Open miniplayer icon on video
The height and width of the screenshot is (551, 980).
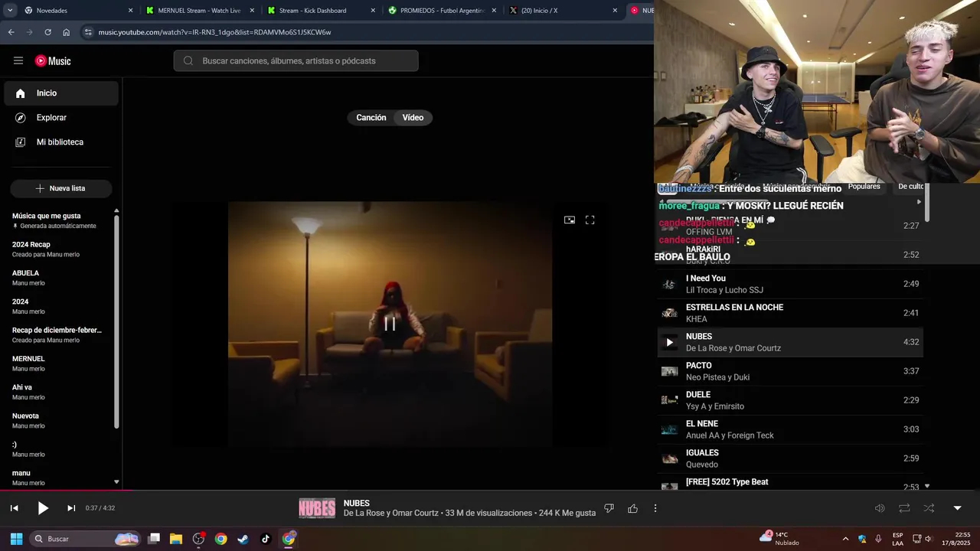coord(570,220)
